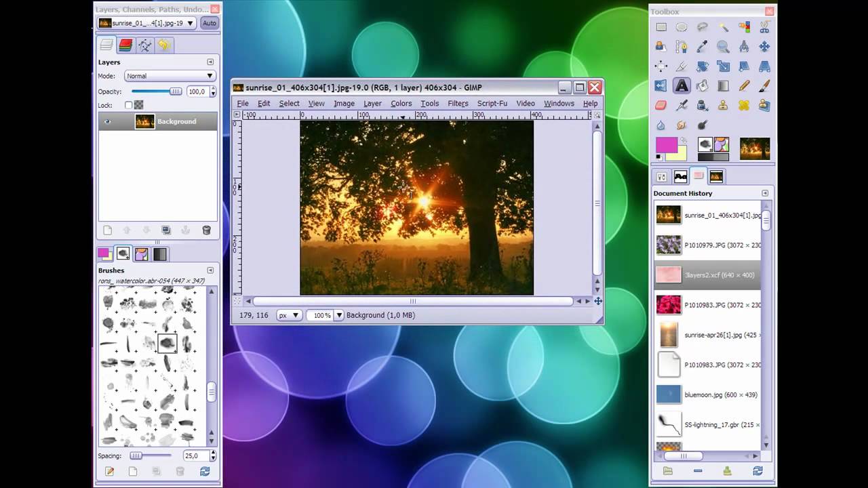This screenshot has height=488, width=868.
Task: Select the Pencil tool
Action: click(744, 86)
